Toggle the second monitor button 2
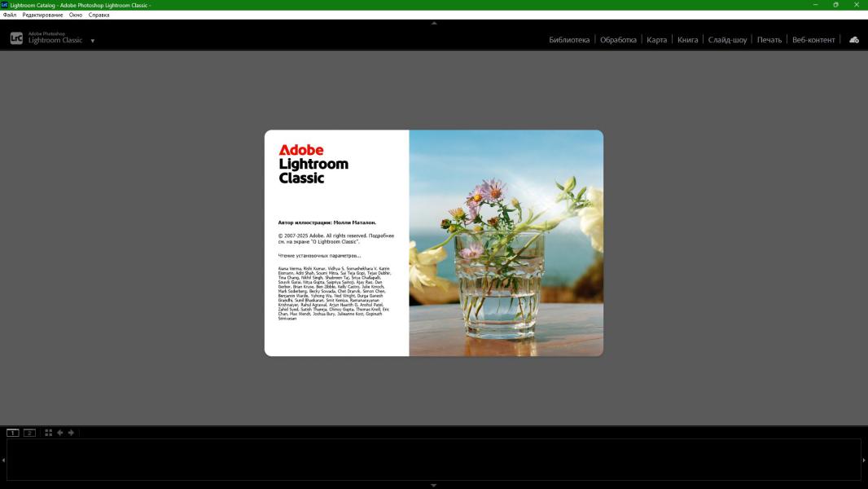 (29, 433)
